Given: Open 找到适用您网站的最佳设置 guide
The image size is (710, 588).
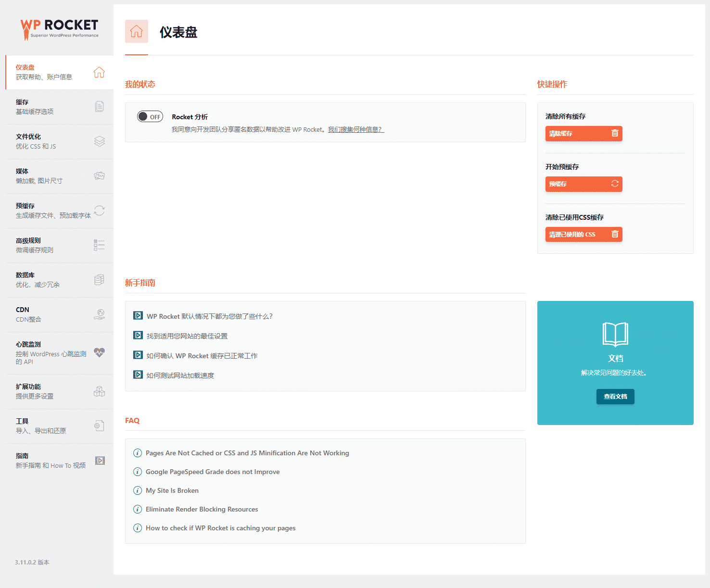Looking at the screenshot, I should [x=187, y=336].
